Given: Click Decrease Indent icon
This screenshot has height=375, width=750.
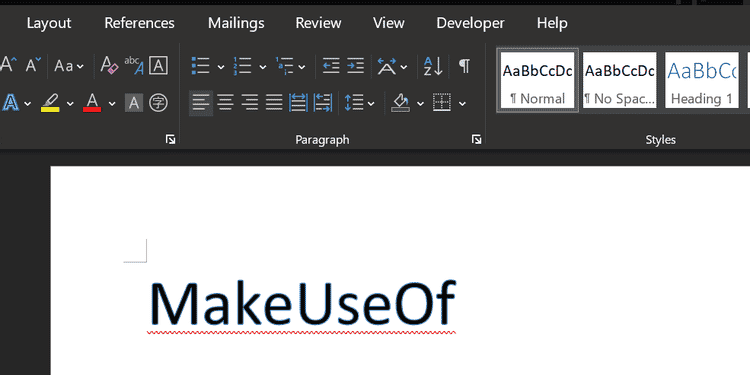Looking at the screenshot, I should click(x=331, y=66).
